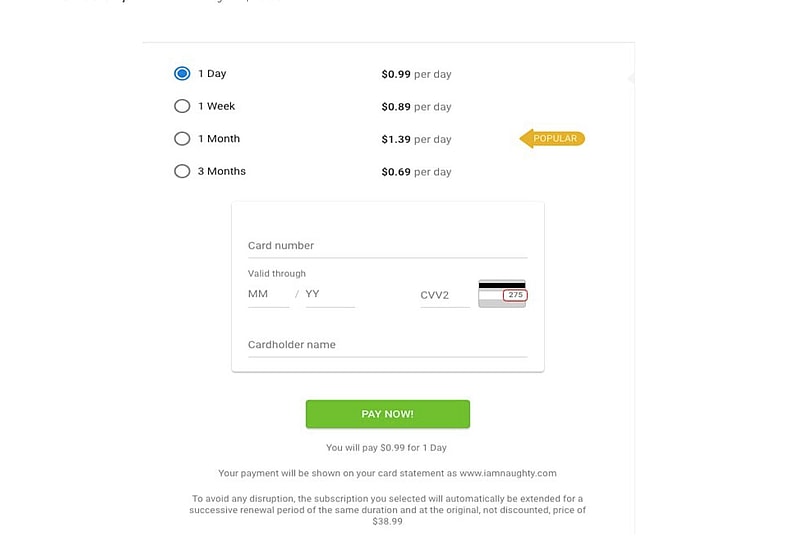Select the 3 Months radio button

[x=182, y=171]
